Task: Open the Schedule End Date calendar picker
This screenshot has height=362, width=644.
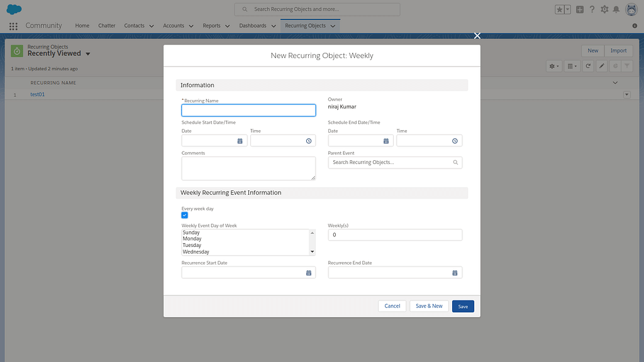Action: (386, 141)
